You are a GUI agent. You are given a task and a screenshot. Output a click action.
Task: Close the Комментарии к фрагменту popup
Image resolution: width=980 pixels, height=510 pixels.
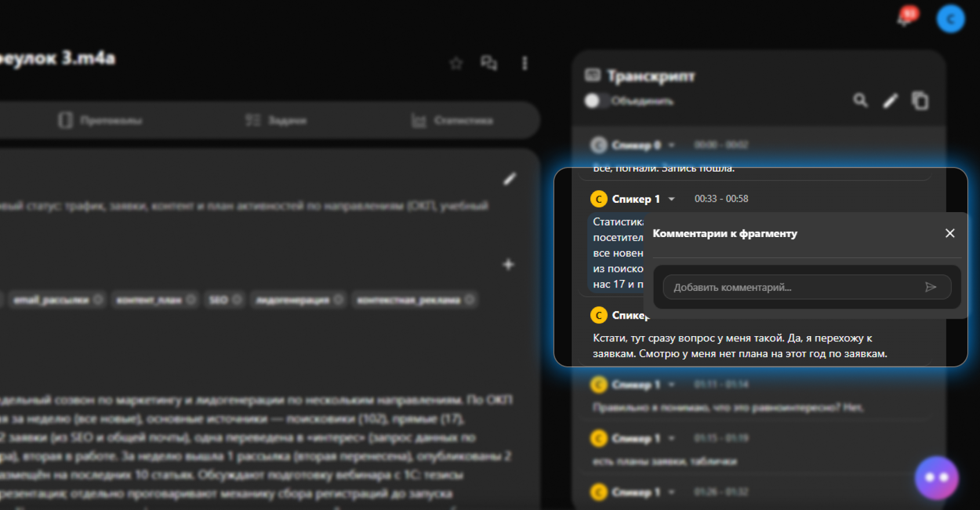[x=950, y=233]
